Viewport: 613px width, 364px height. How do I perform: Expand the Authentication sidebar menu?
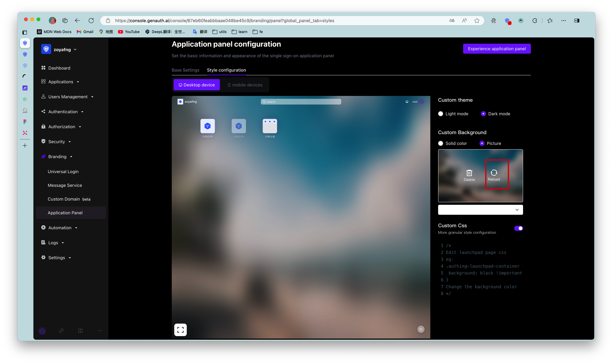(x=63, y=112)
